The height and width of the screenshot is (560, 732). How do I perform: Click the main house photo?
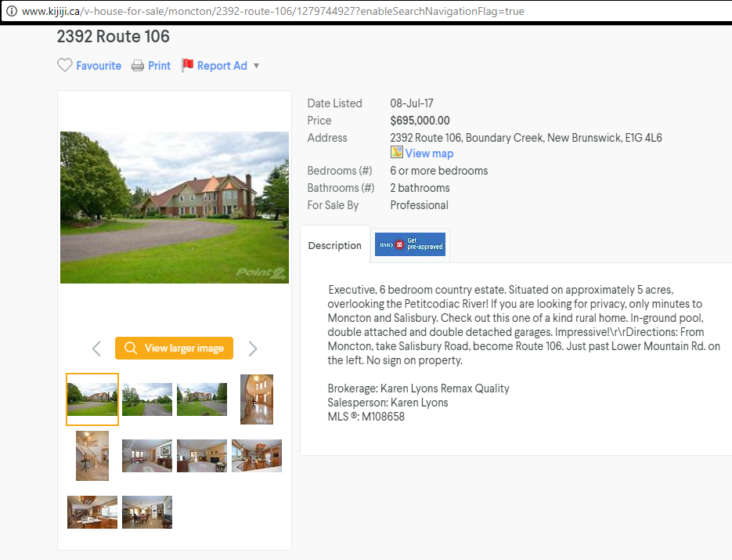[x=175, y=208]
